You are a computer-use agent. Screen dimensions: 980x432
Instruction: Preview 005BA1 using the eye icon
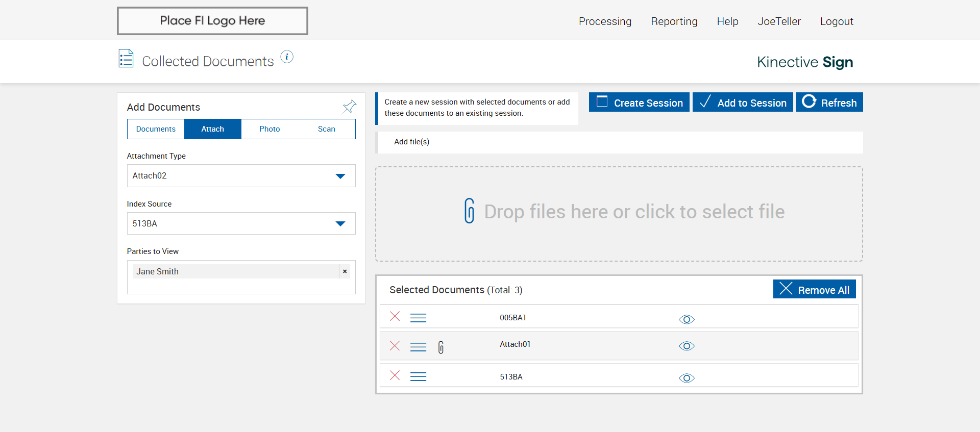tap(687, 319)
